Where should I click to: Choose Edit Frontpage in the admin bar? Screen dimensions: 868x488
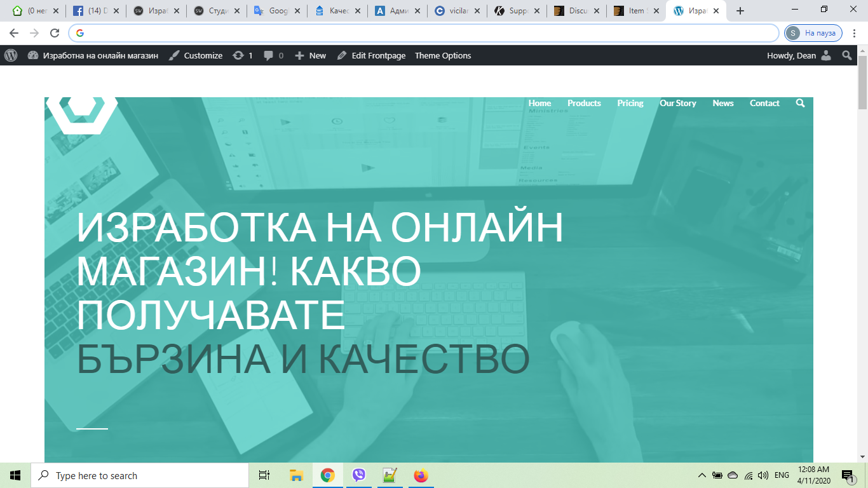point(371,55)
